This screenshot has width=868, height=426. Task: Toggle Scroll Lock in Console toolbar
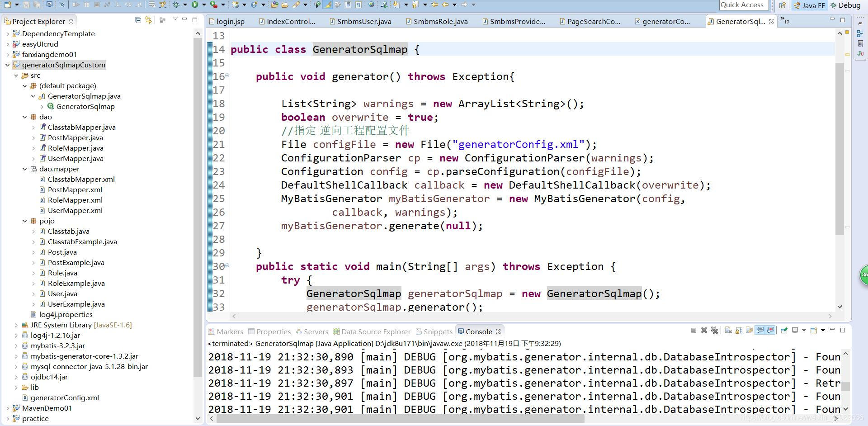click(x=739, y=330)
